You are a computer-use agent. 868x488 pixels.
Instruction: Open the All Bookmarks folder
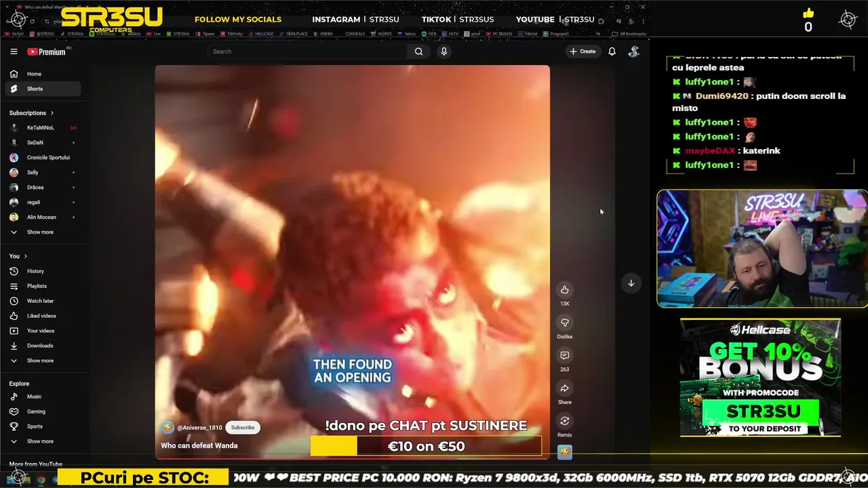[x=629, y=33]
